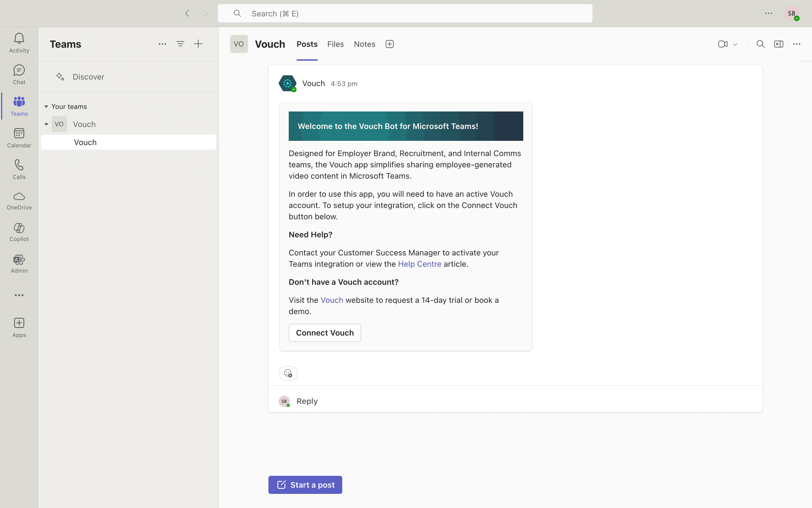Open the Help Centre link
Image resolution: width=812 pixels, height=508 pixels.
420,264
